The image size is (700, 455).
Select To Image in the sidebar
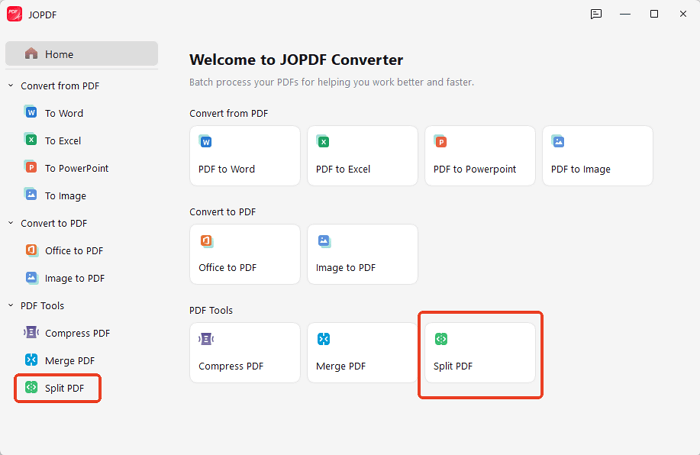(x=66, y=196)
